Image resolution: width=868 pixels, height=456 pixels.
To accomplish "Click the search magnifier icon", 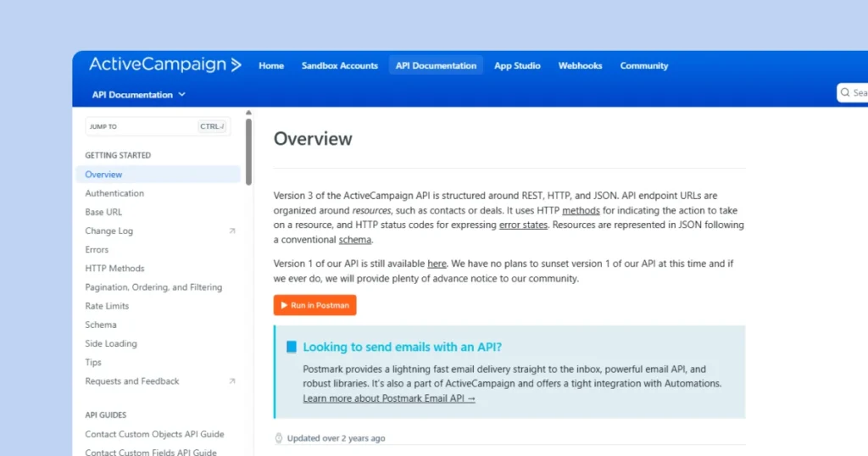I will tap(845, 92).
